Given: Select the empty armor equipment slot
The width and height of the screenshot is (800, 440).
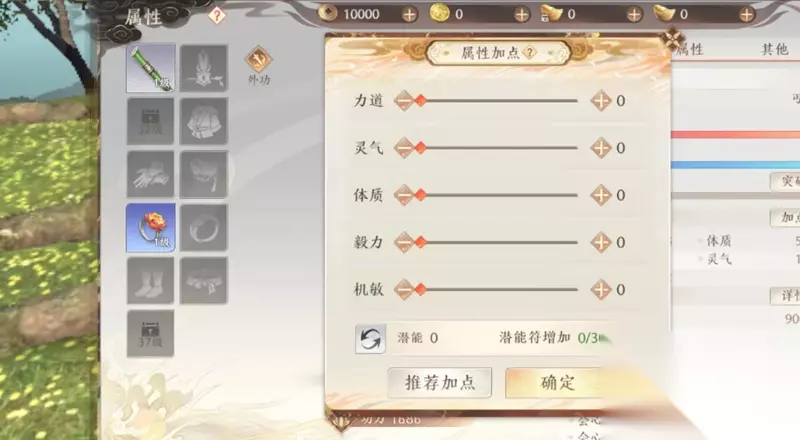Looking at the screenshot, I should click(204, 121).
